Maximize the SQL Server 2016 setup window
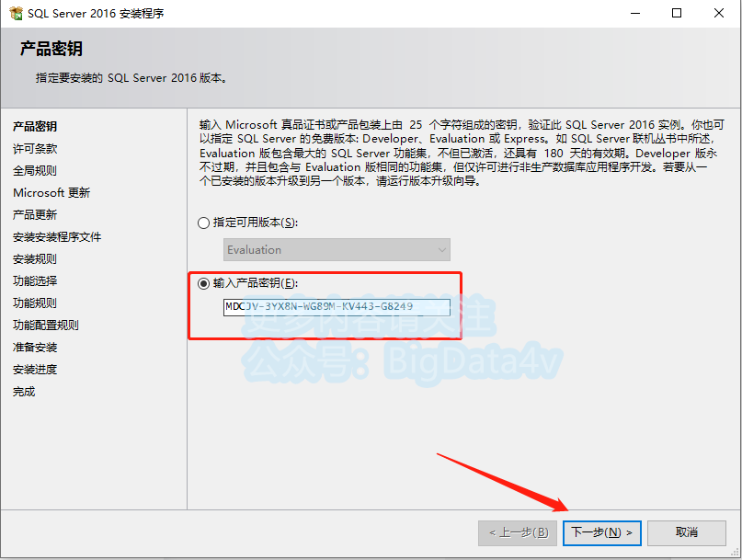This screenshot has width=742, height=560. (x=677, y=13)
